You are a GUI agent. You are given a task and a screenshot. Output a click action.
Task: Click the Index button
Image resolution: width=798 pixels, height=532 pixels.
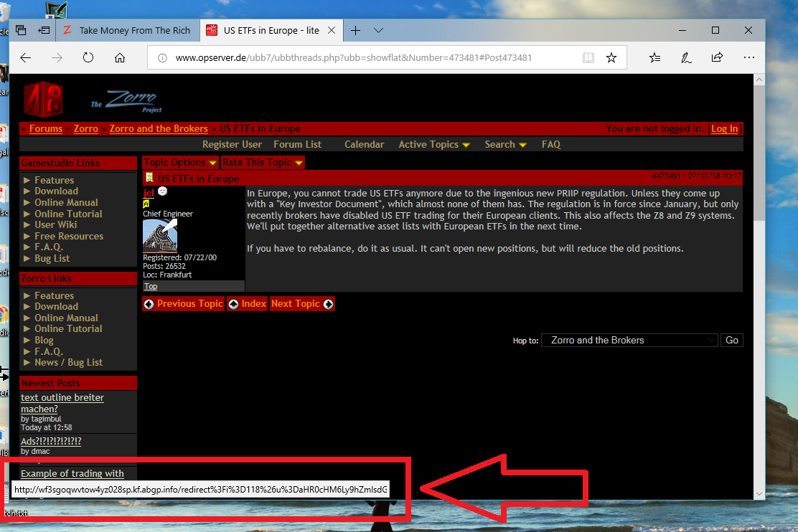click(x=248, y=303)
